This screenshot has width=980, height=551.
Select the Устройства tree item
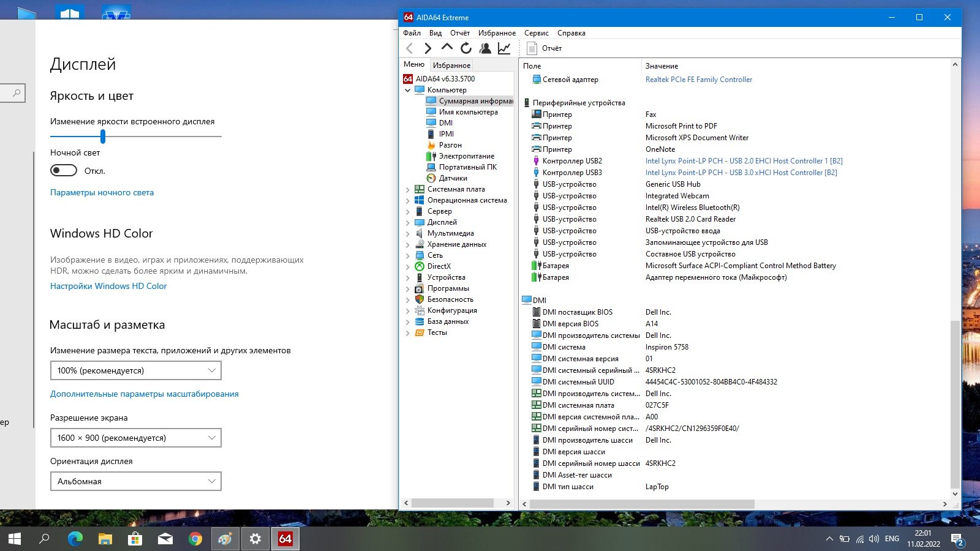(440, 277)
